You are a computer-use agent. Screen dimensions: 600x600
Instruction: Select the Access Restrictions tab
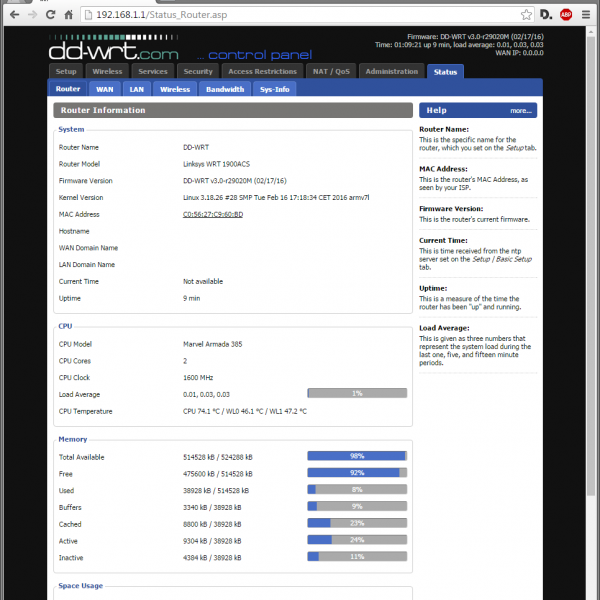[262, 72]
